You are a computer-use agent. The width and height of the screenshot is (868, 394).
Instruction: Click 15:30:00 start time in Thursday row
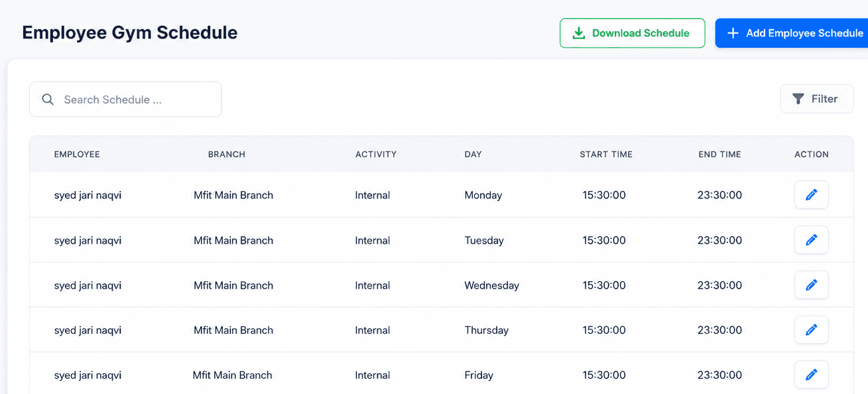tap(604, 330)
